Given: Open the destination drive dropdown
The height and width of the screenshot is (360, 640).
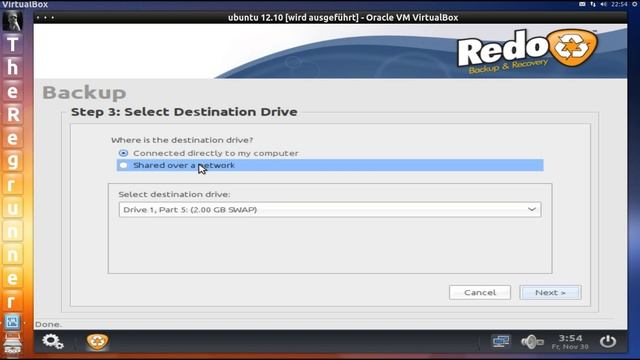Looking at the screenshot, I should [330, 209].
